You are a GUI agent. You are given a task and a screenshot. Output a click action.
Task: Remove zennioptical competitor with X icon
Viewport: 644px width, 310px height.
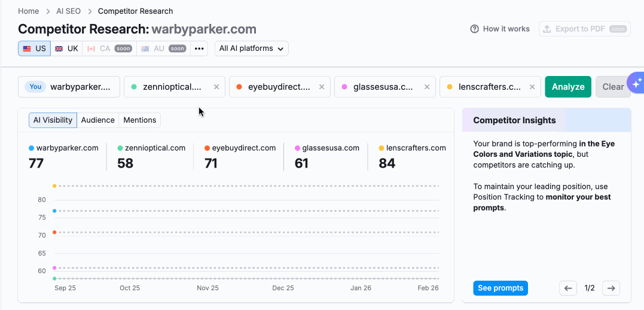216,87
